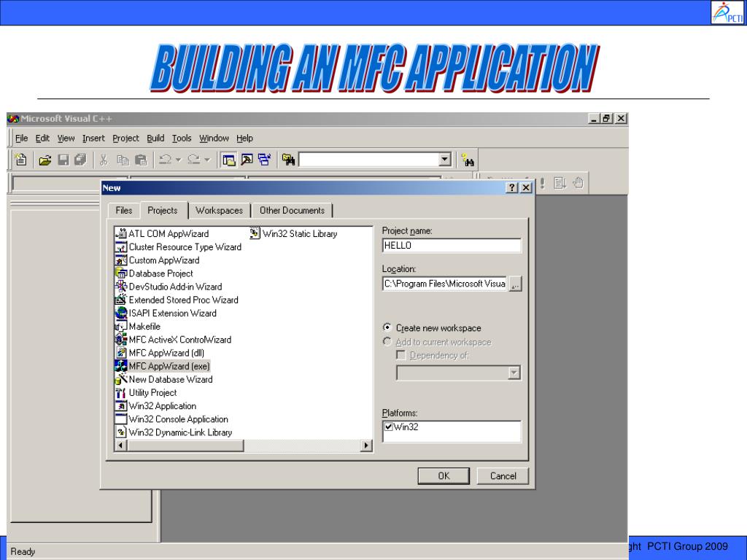Screen dimensions: 747x560
Task: Select DevStudio Add-in Wizard entry
Action: pyautogui.click(x=175, y=287)
